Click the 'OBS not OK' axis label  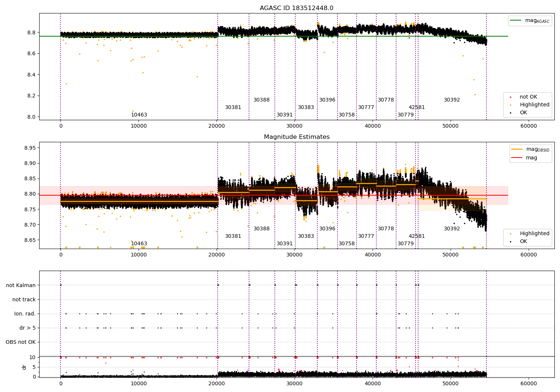[x=21, y=342]
